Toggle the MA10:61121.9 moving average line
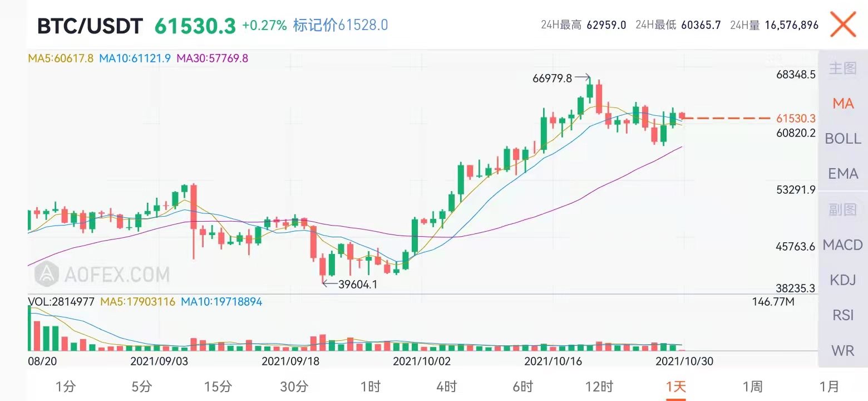The image size is (868, 401). click(x=133, y=57)
